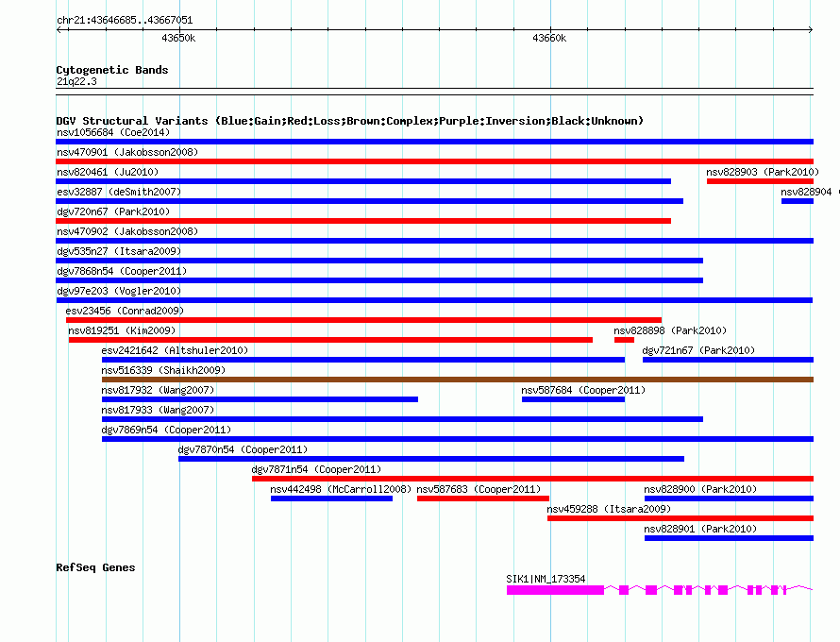The image size is (840, 642).
Task: Click the red nsv828903 loss bar
Action: [x=760, y=181]
